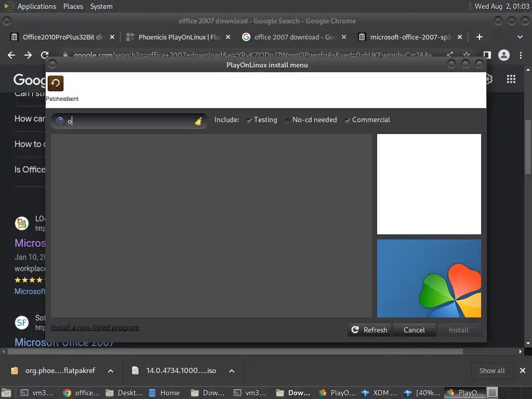532x399 pixels.
Task: Expand Chrome tab search dropdown
Action: click(520, 37)
